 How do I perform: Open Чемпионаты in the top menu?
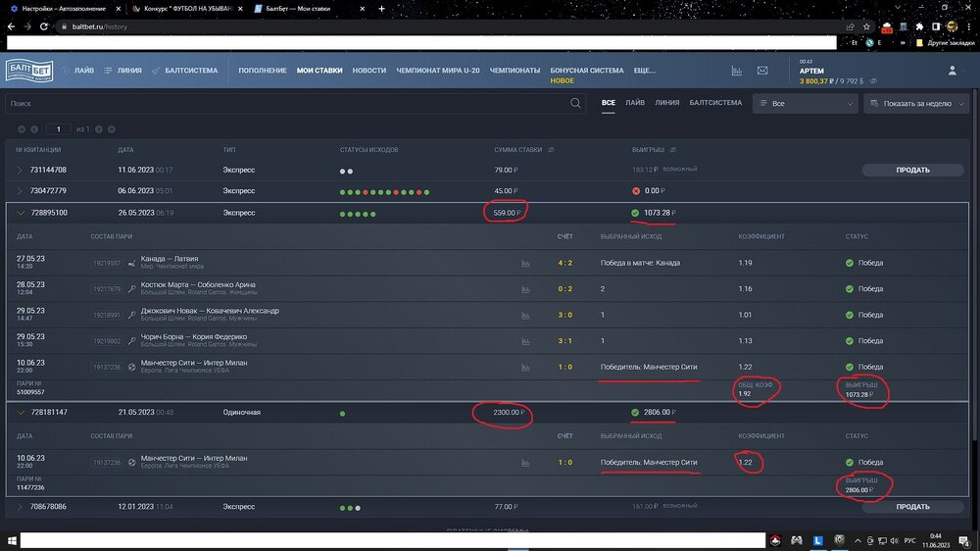(514, 71)
